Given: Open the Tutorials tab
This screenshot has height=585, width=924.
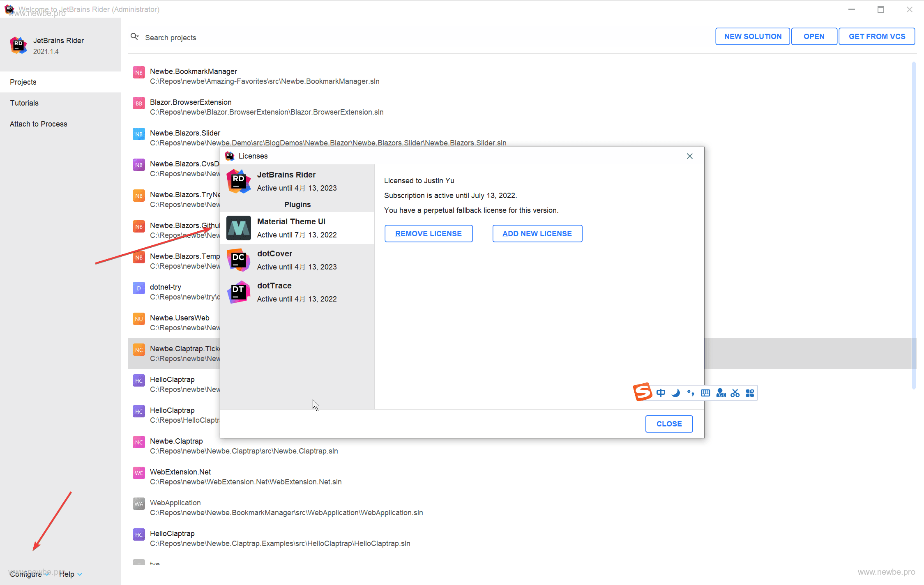Looking at the screenshot, I should [24, 103].
